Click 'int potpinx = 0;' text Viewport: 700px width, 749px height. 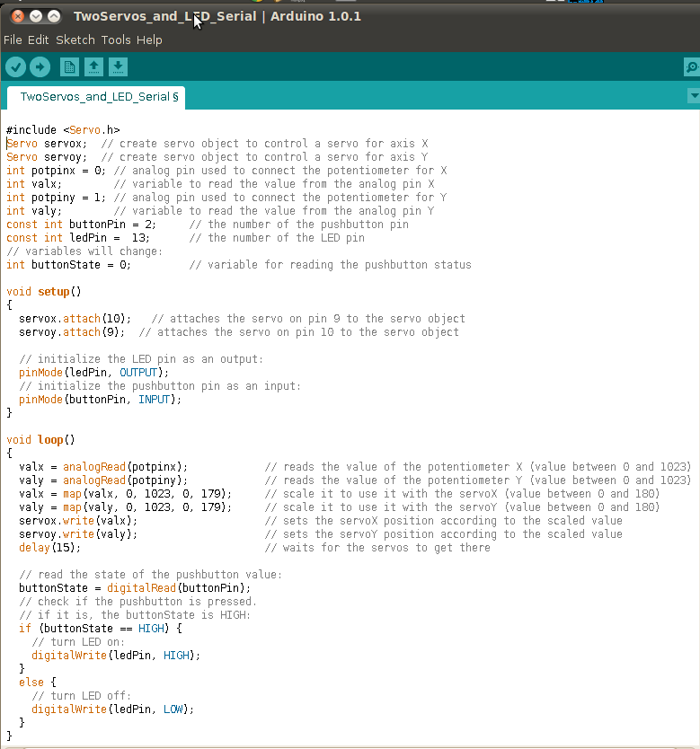[x=56, y=171]
